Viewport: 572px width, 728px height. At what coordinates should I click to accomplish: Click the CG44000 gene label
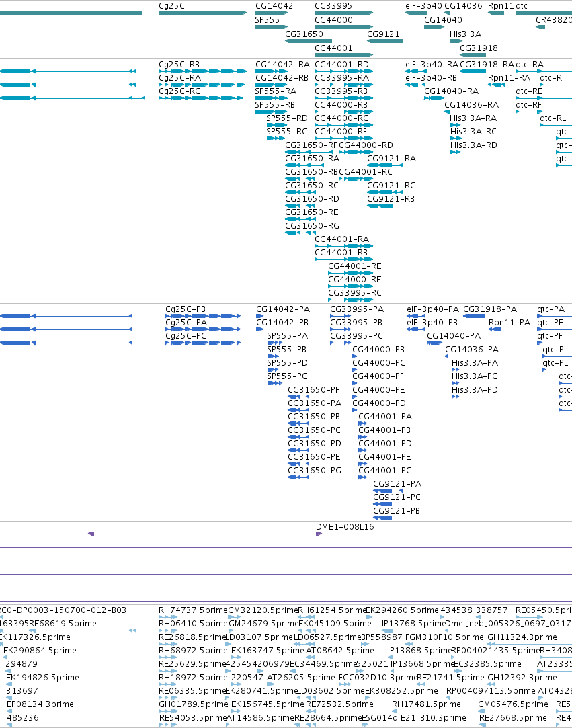click(x=333, y=20)
